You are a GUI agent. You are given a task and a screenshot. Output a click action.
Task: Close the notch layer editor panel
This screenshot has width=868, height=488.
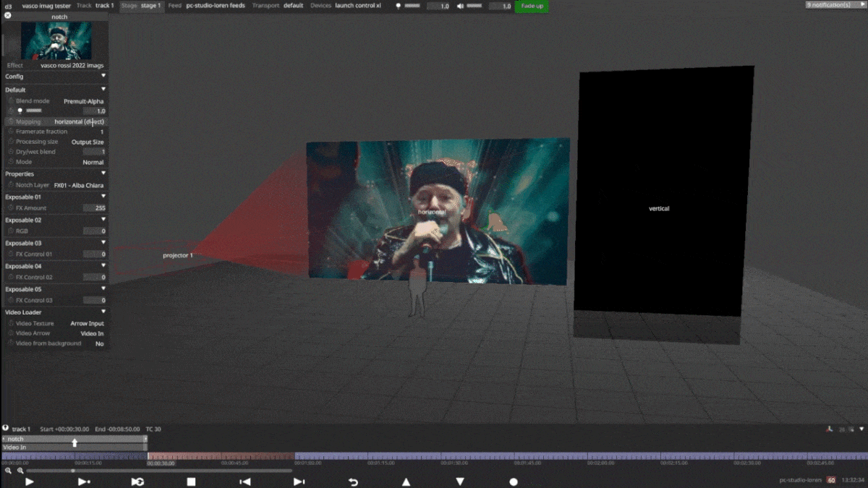click(7, 15)
